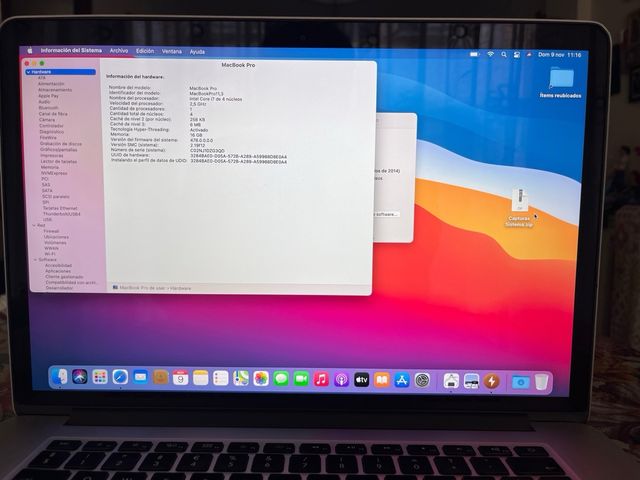The image size is (640, 480).
Task: Collapse the Software section in sidebar
Action: 36,260
